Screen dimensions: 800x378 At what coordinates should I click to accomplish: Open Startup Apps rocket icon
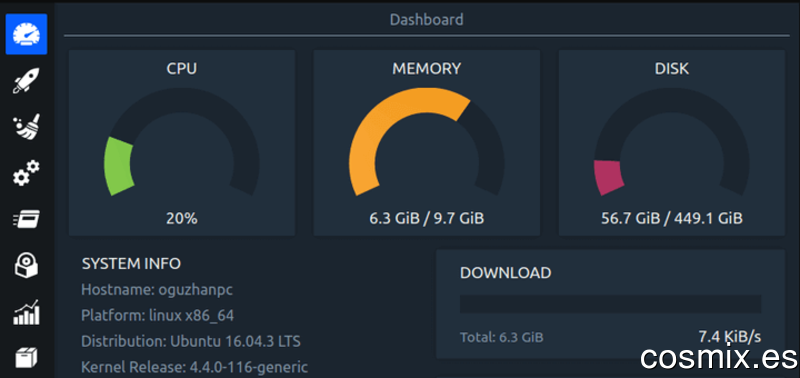tap(26, 81)
